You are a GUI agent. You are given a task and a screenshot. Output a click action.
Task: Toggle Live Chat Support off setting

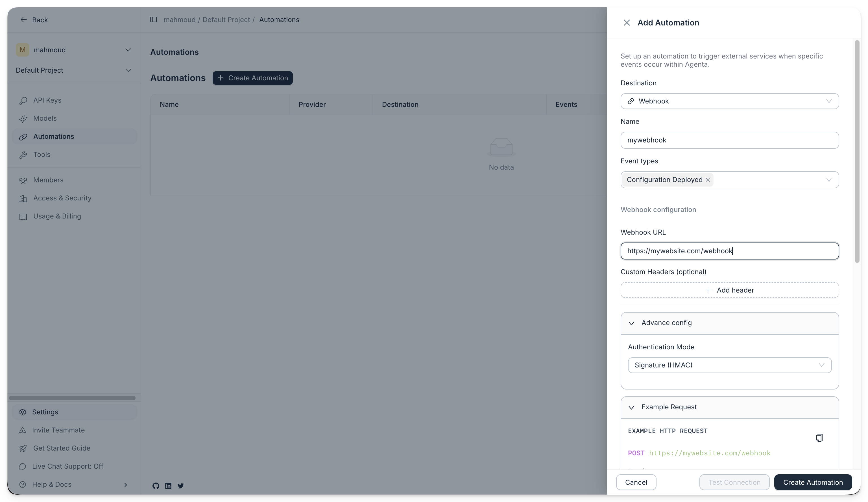(67, 466)
